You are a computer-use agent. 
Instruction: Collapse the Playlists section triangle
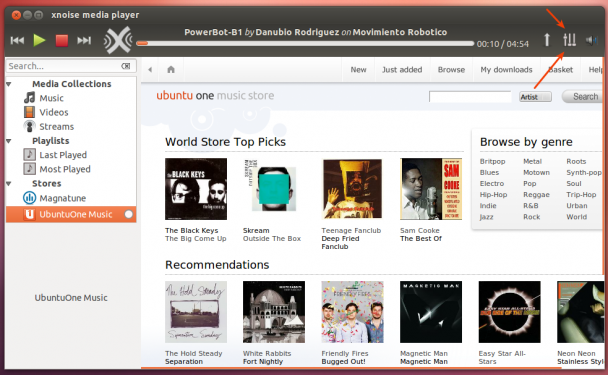[x=9, y=141]
